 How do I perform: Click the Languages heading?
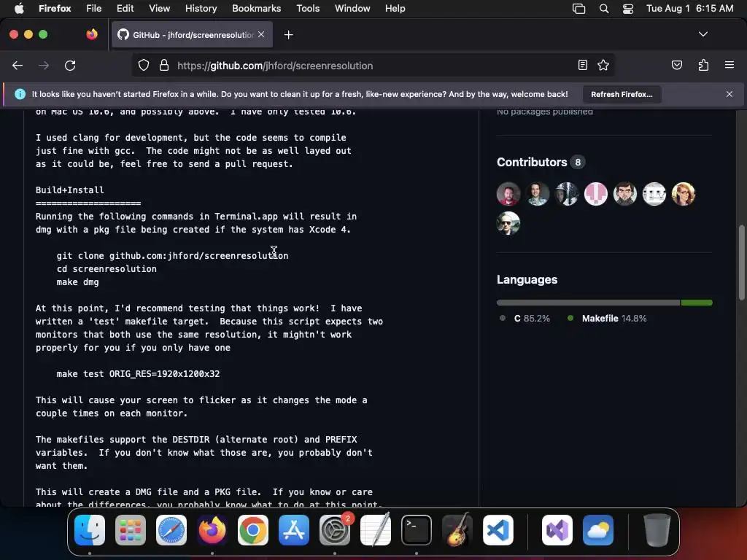point(527,279)
